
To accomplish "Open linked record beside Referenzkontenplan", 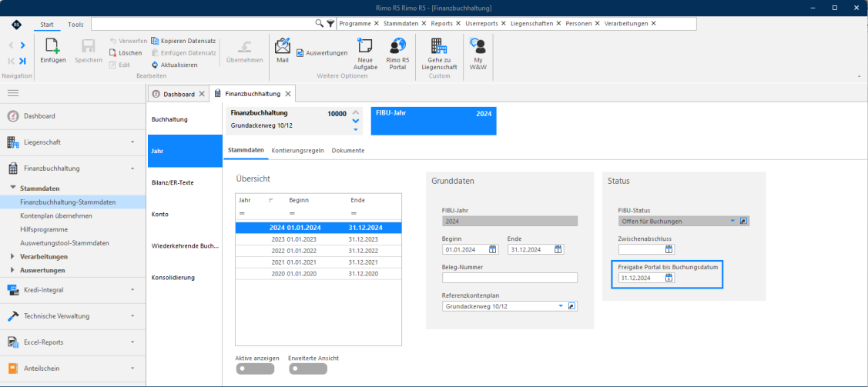I will click(x=572, y=306).
